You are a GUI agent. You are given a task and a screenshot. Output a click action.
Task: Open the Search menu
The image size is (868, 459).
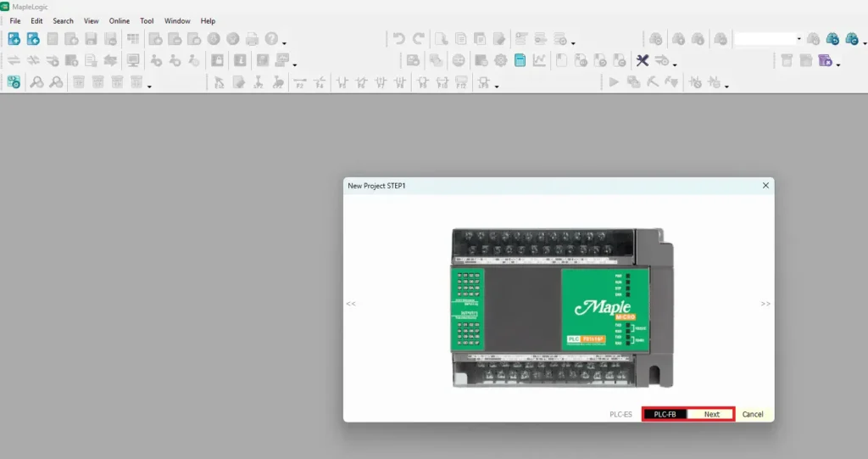(x=63, y=21)
